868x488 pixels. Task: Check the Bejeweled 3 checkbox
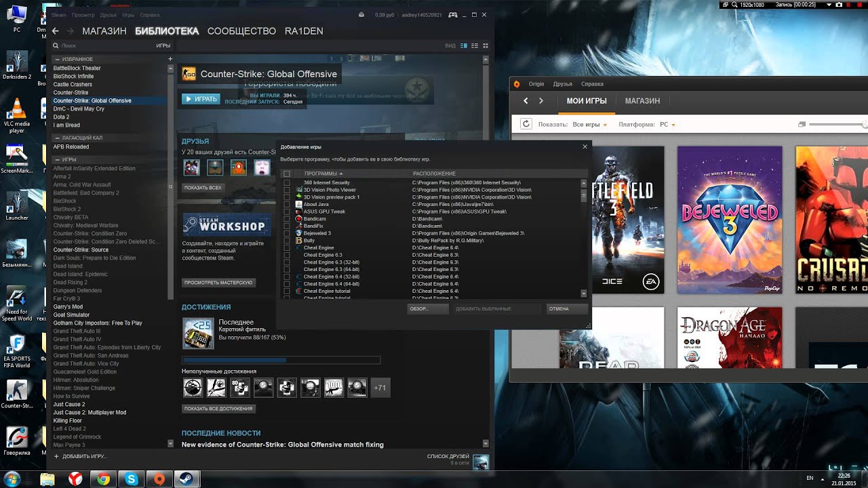coord(287,233)
